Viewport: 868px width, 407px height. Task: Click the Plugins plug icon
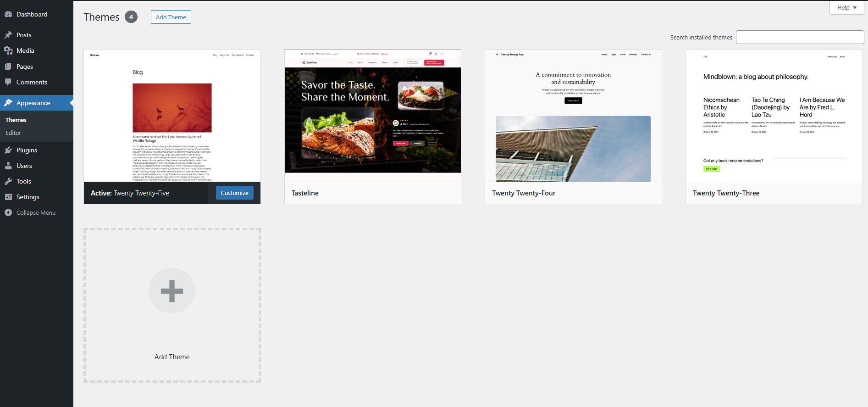tap(8, 150)
